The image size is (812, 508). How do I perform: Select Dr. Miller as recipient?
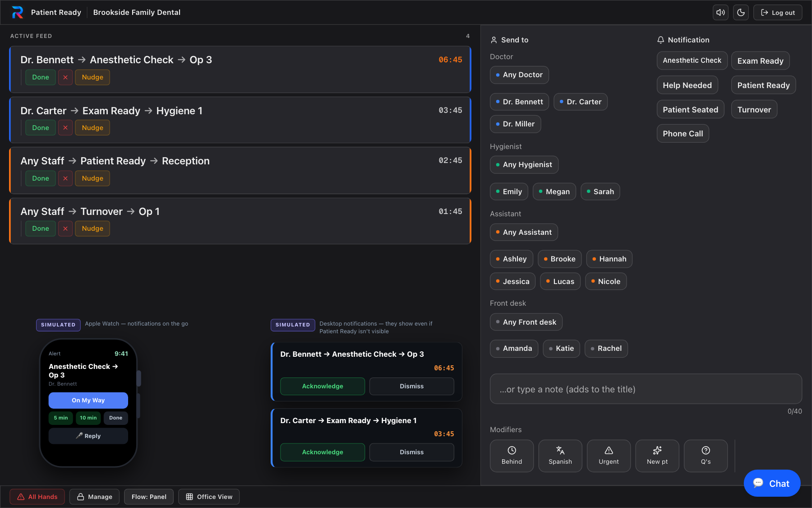pos(515,124)
